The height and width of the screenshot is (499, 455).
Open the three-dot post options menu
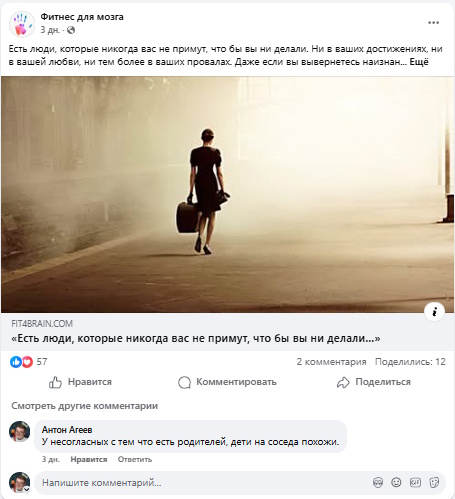[433, 23]
